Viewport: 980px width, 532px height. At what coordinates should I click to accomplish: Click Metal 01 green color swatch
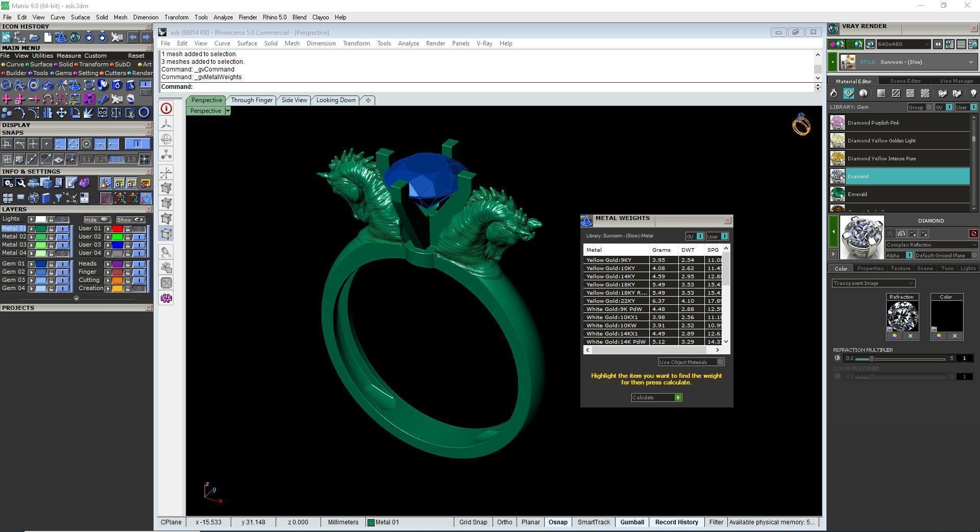click(41, 229)
